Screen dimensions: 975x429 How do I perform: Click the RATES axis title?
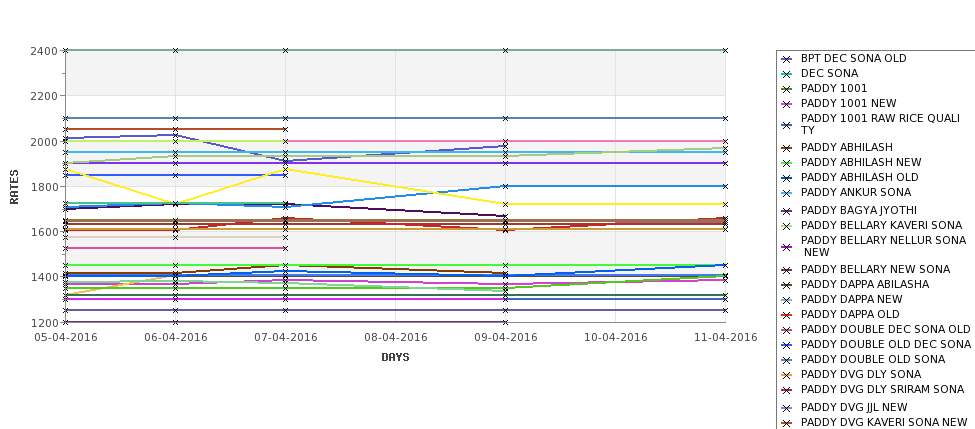tap(14, 187)
